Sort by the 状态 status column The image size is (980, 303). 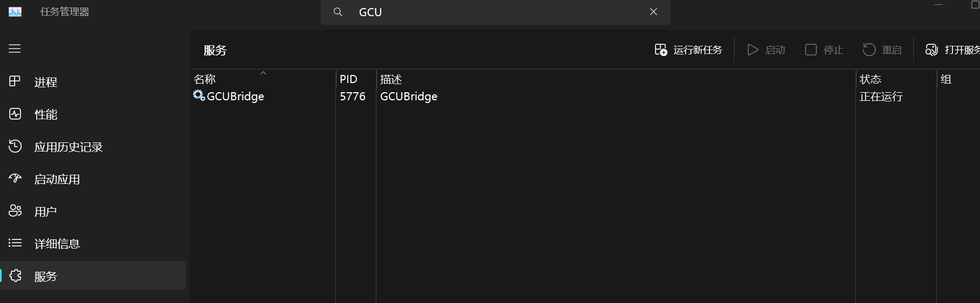click(896, 79)
